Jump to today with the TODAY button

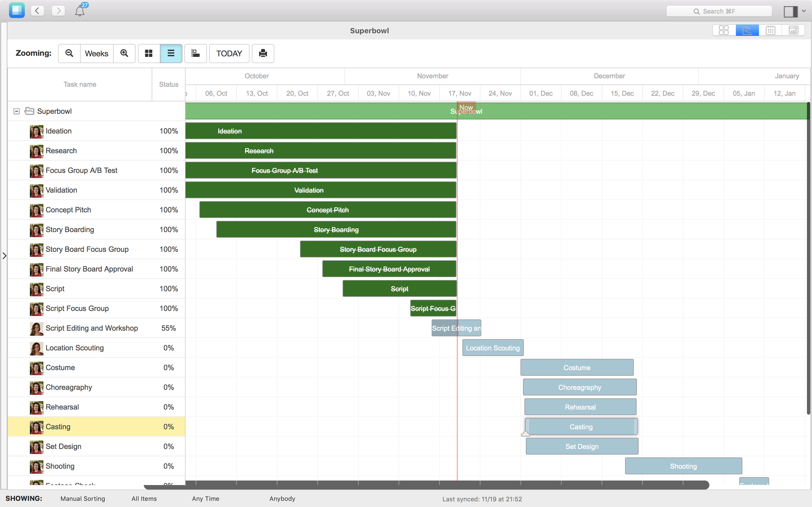point(229,53)
